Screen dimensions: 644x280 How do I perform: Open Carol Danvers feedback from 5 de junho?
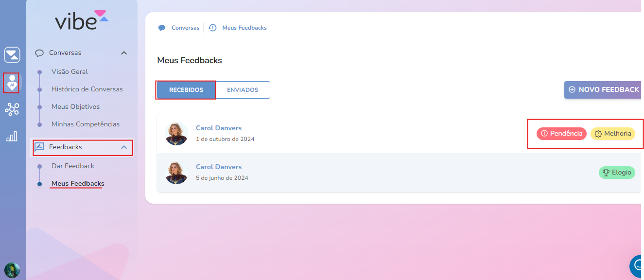(400, 173)
